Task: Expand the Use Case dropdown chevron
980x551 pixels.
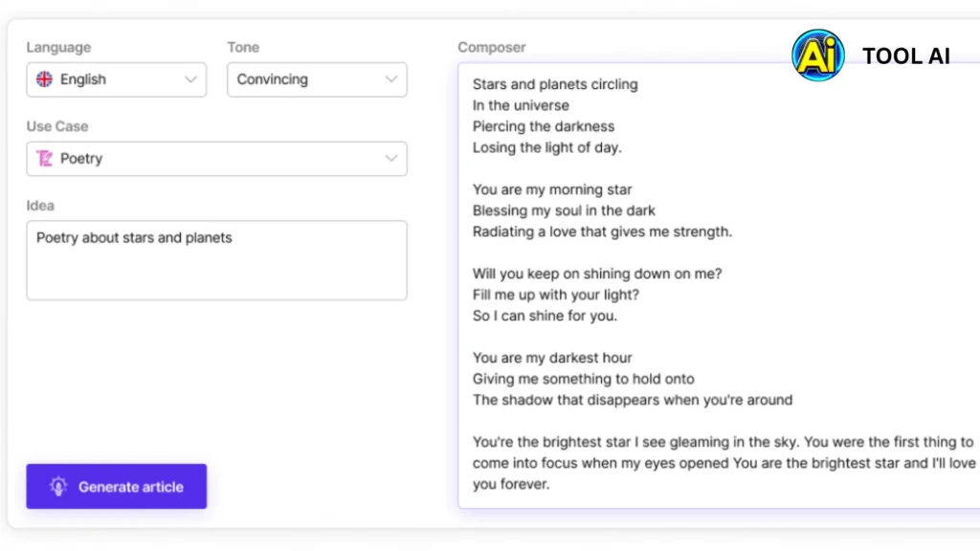Action: pyautogui.click(x=390, y=159)
